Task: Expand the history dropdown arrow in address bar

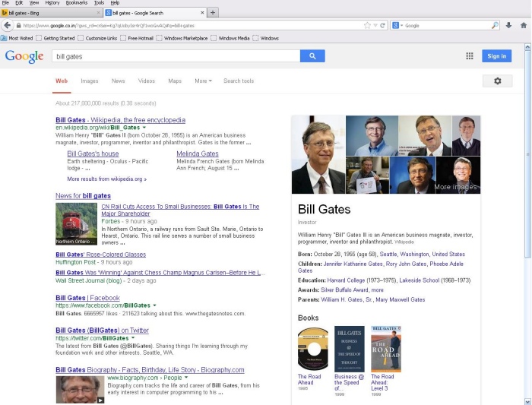Action: click(375, 25)
